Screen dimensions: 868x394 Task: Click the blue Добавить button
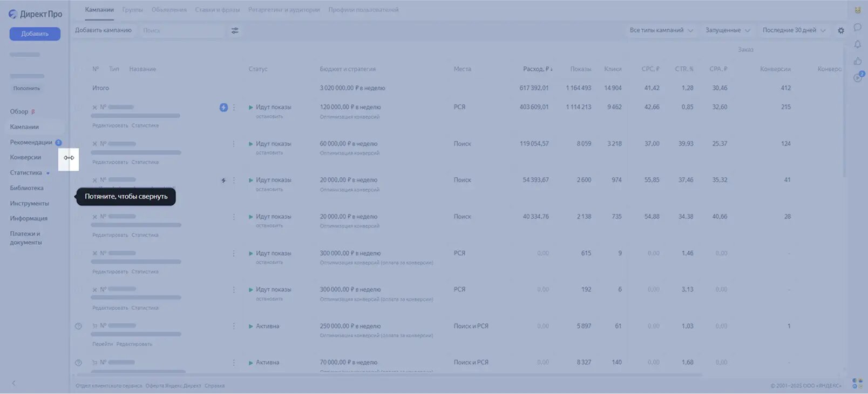(35, 34)
